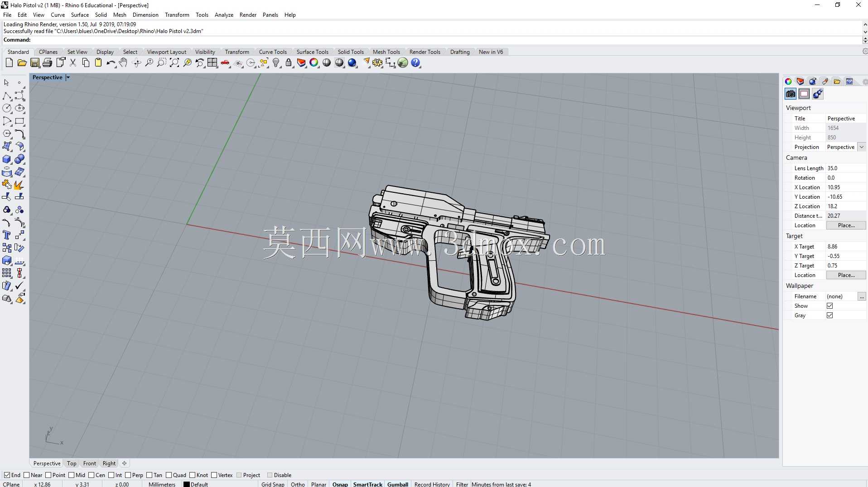868x487 pixels.
Task: Open Help with the question mark icon
Action: click(x=415, y=63)
